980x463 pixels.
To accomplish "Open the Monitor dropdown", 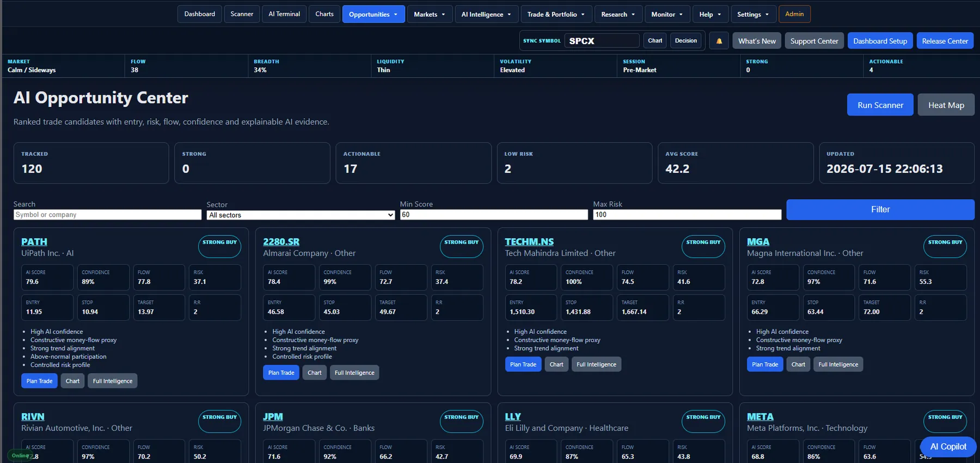I will coord(667,14).
